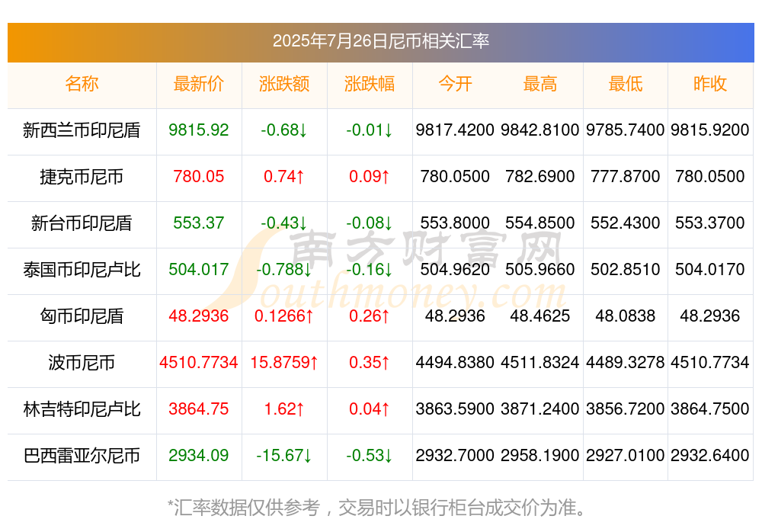Click high value 9842.8100
Viewport: 762px width, 532px height.
(x=540, y=130)
